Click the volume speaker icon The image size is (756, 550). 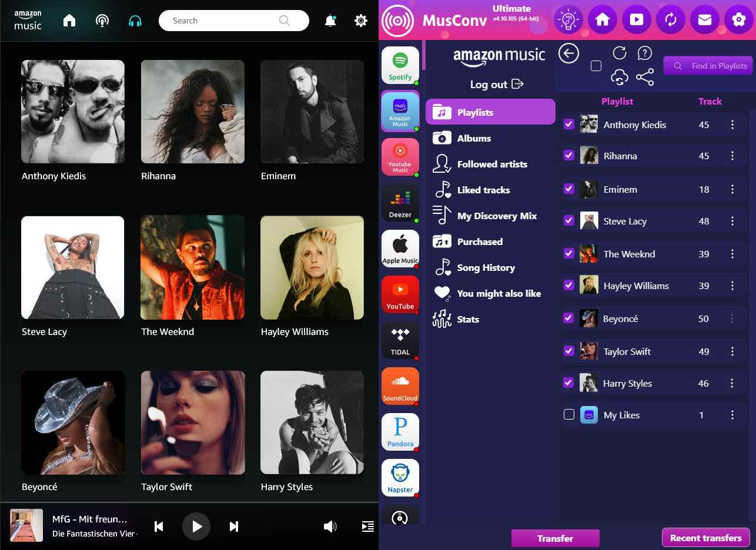coord(330,526)
